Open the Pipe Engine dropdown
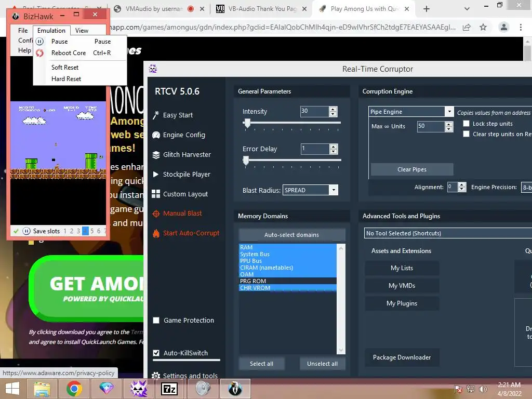The image size is (532, 399). click(x=449, y=112)
